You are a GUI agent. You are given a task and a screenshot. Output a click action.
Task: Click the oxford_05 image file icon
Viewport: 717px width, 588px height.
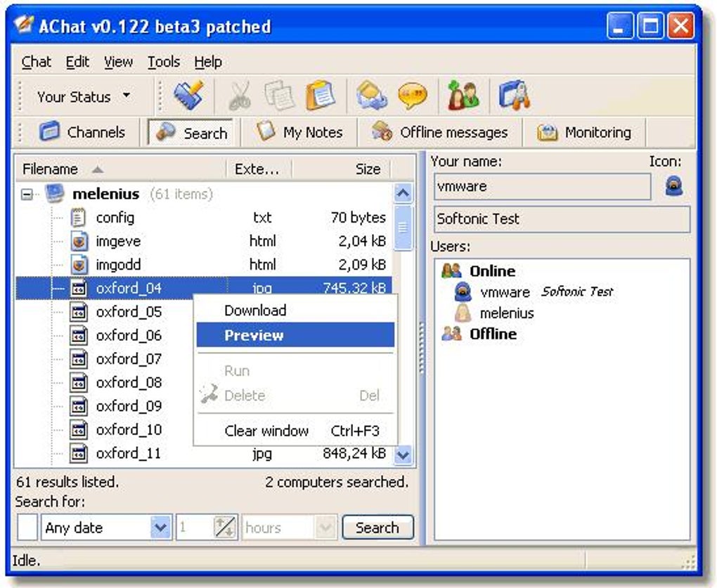coord(79,312)
